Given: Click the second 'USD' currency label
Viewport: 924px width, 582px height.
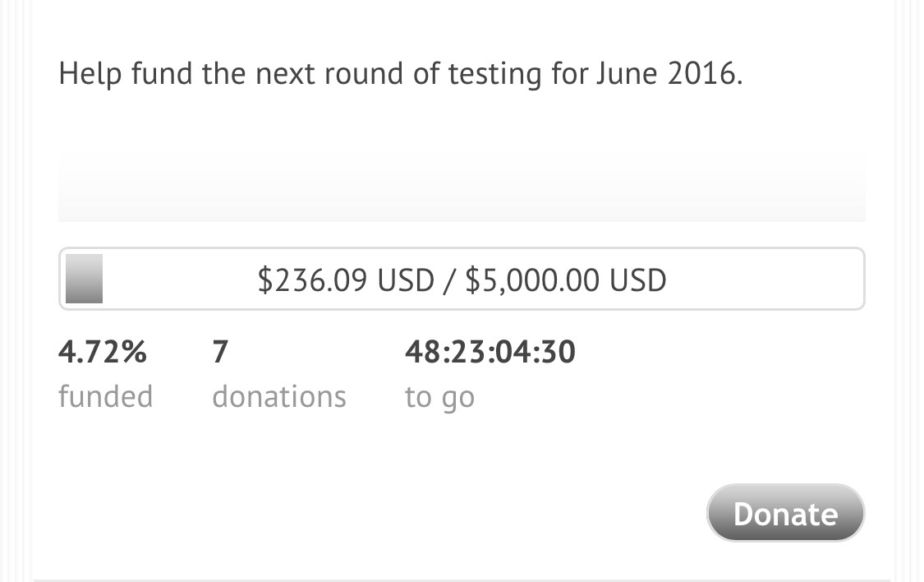Looking at the screenshot, I should click(x=637, y=280).
